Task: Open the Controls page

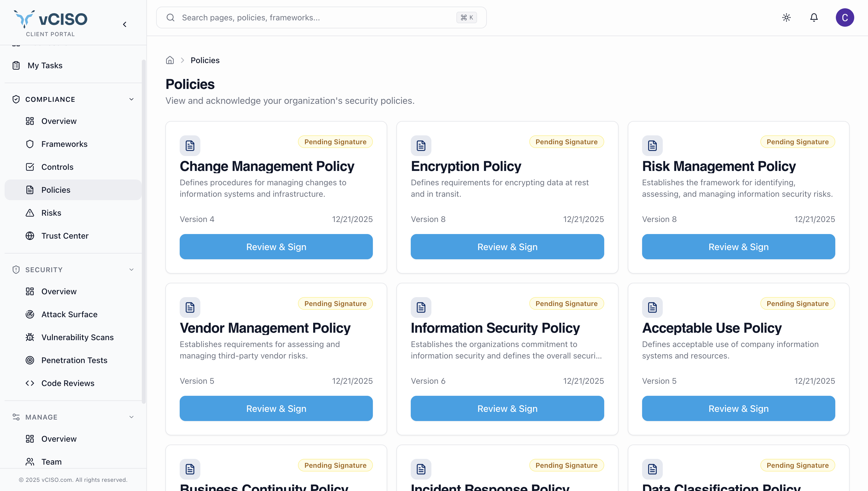Action: 73,167
